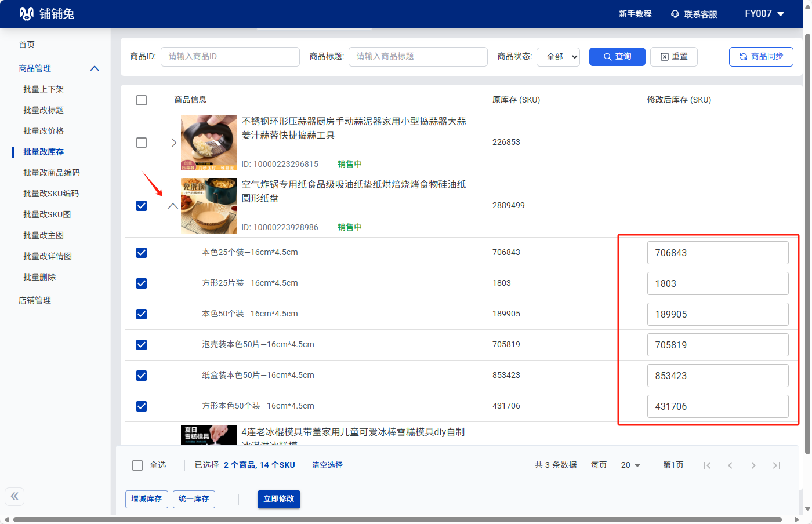The height and width of the screenshot is (524, 812).
Task: Go to the last page icon
Action: tap(777, 465)
